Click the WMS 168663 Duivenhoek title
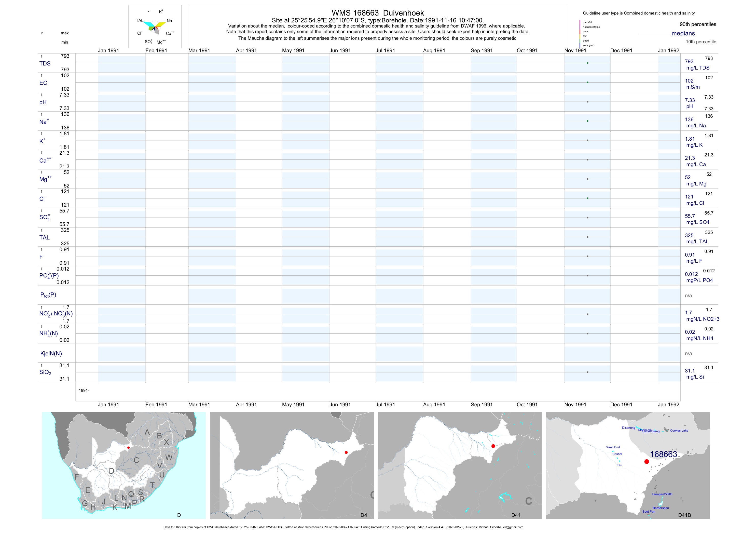756x535 pixels. click(378, 13)
